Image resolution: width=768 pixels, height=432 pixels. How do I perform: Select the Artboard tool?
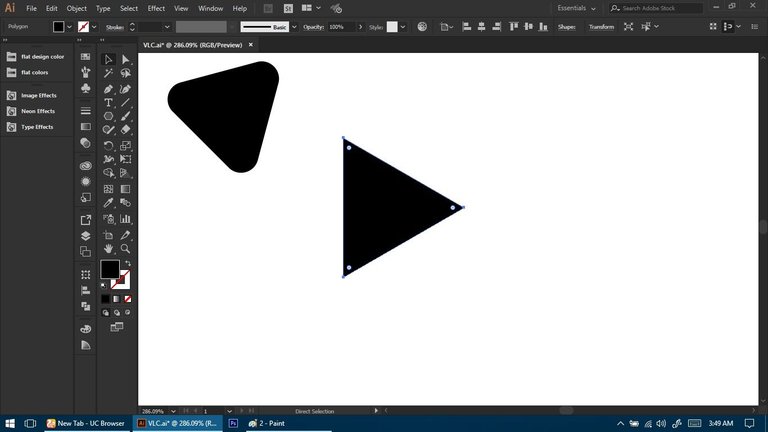(x=108, y=235)
